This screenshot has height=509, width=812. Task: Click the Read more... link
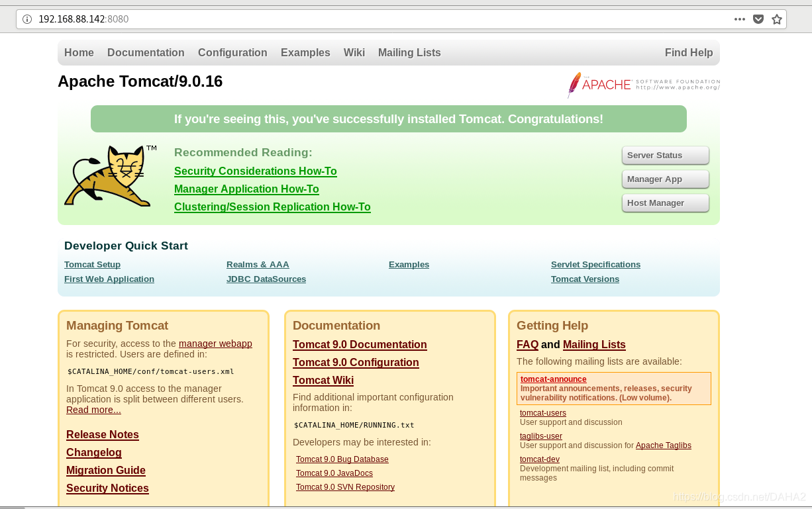tap(93, 410)
